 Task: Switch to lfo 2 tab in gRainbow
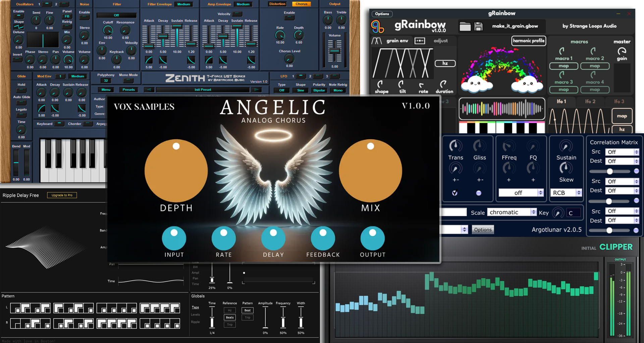point(590,101)
